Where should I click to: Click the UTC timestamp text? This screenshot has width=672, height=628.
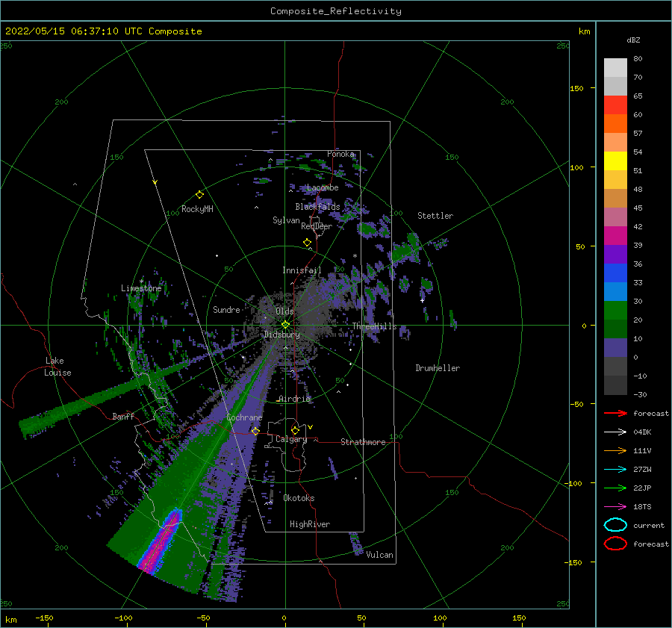point(103,31)
